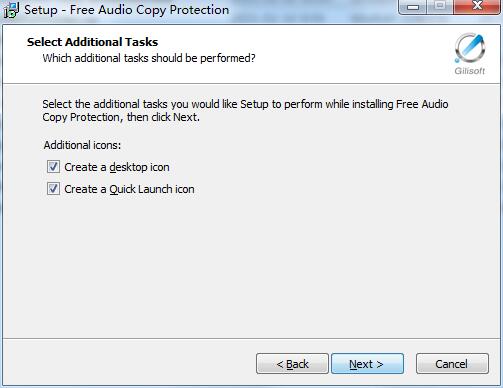Screen dimensions: 503x388
Task: Minimize the Setup window
Action: tap(413, 7)
